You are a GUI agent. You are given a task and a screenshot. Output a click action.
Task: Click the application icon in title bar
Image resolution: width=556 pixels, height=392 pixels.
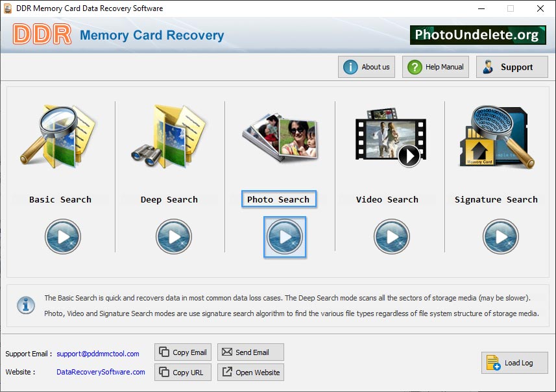7,8
